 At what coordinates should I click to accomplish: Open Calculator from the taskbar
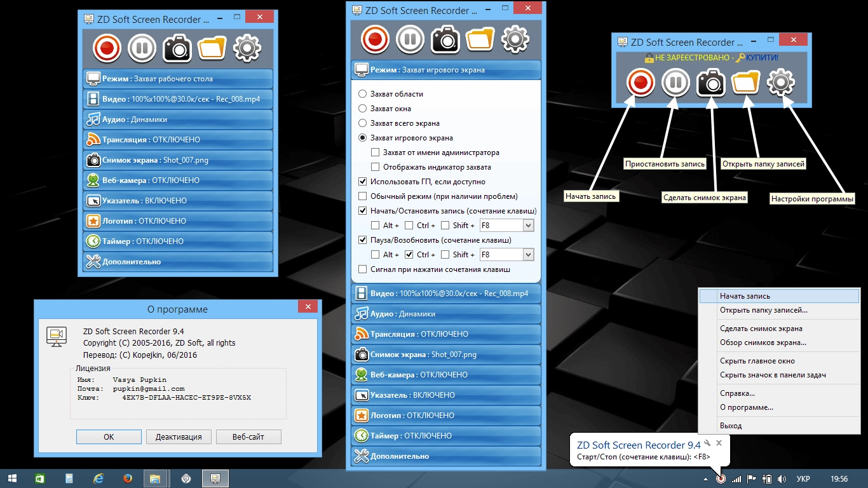(x=69, y=478)
